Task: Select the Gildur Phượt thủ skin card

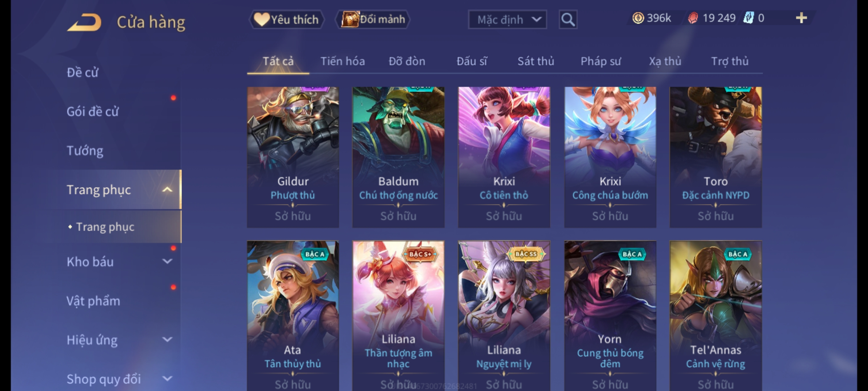Action: (293, 157)
